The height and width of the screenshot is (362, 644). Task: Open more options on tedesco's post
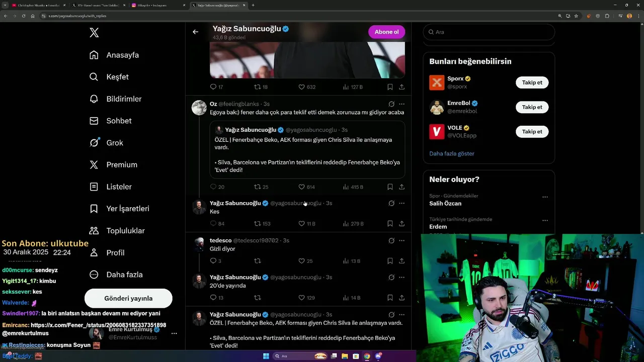(401, 240)
